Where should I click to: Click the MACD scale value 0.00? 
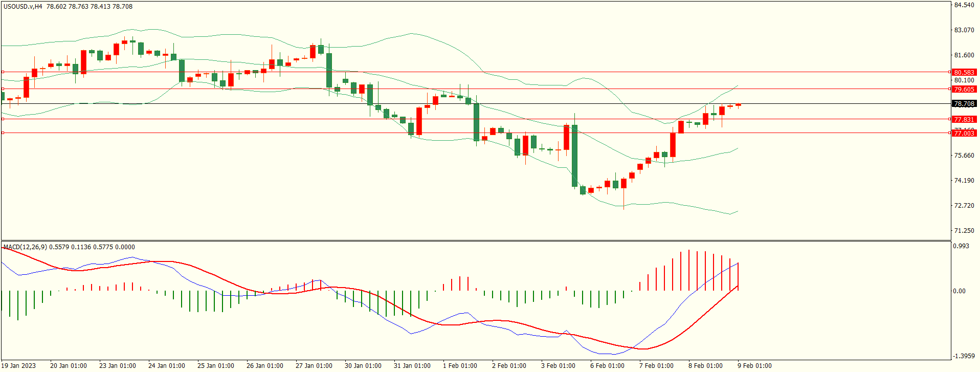tap(960, 291)
